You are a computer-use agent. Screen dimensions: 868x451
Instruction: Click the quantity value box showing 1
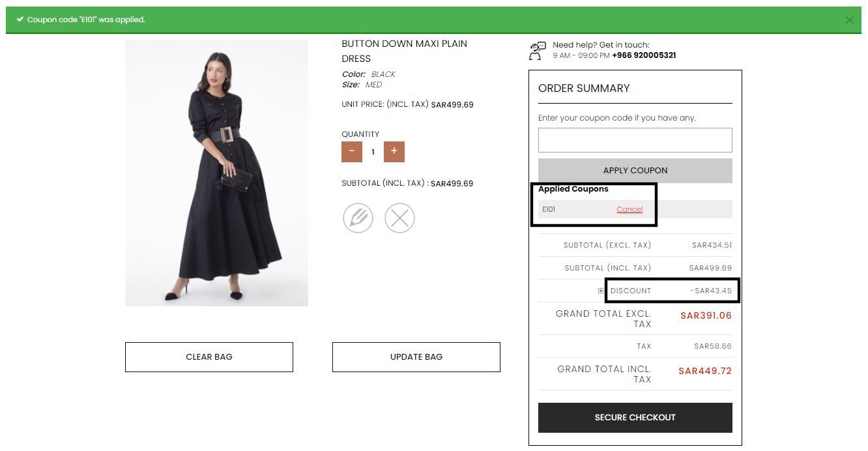click(373, 151)
